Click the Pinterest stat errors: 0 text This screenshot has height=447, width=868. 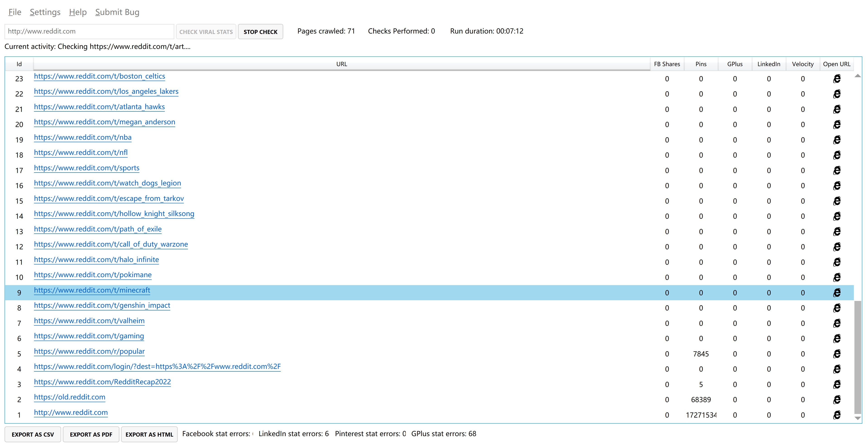(370, 434)
